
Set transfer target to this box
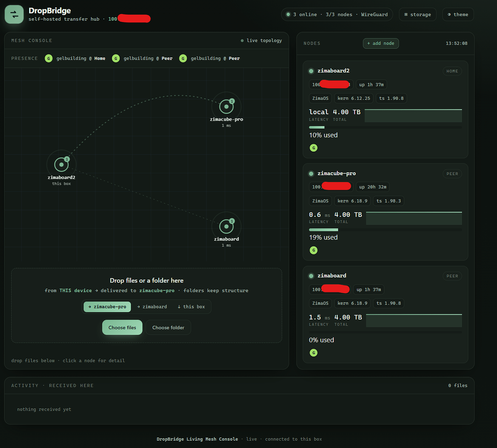pyautogui.click(x=191, y=307)
